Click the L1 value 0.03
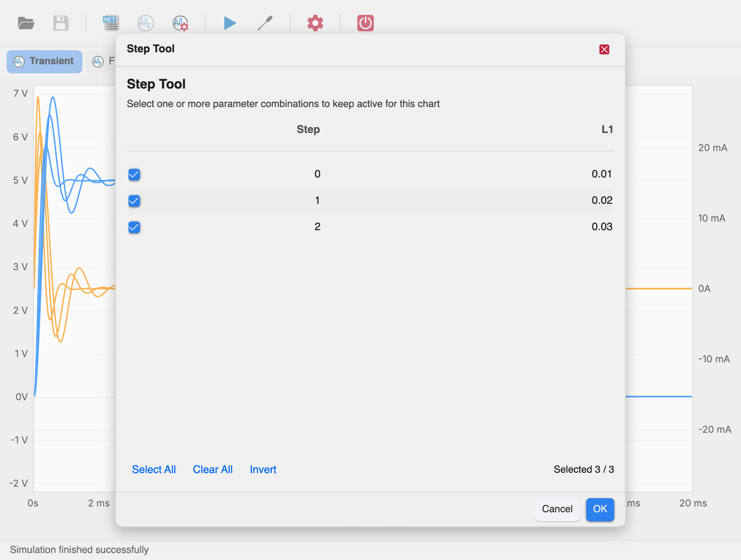The height and width of the screenshot is (560, 741). click(x=602, y=226)
